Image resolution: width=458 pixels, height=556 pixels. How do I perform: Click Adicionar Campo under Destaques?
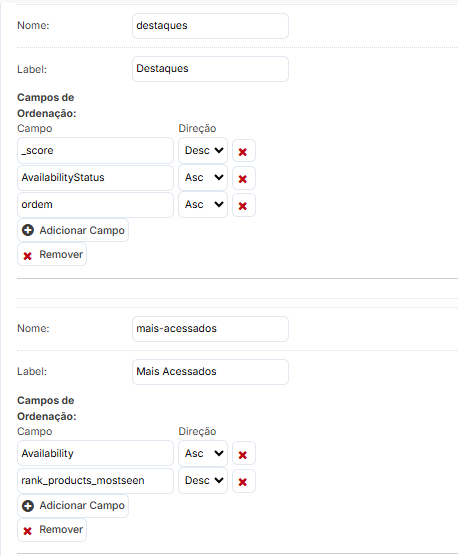73,230
